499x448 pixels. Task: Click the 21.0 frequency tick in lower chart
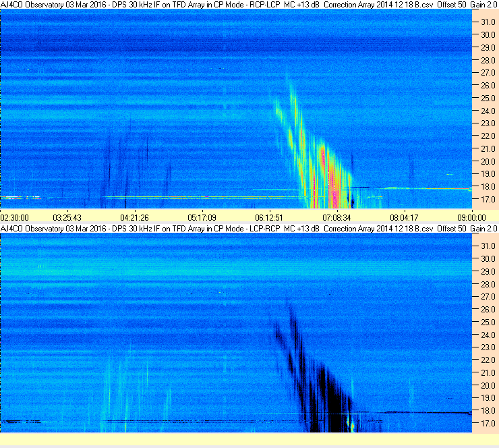point(488,373)
